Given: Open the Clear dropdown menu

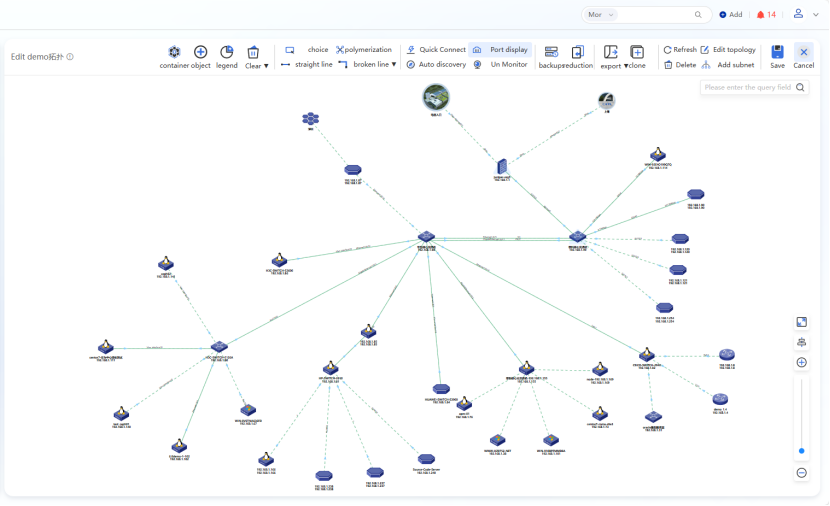Looking at the screenshot, I should tap(257, 66).
